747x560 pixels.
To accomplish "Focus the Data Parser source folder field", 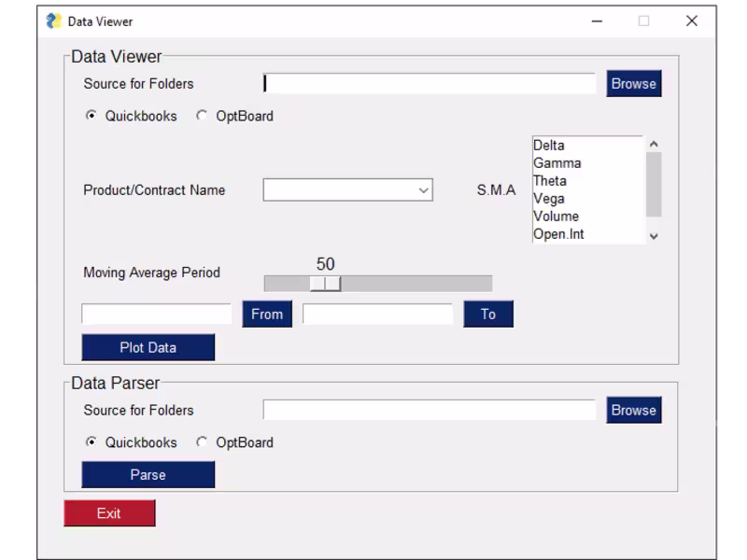I will [x=430, y=410].
